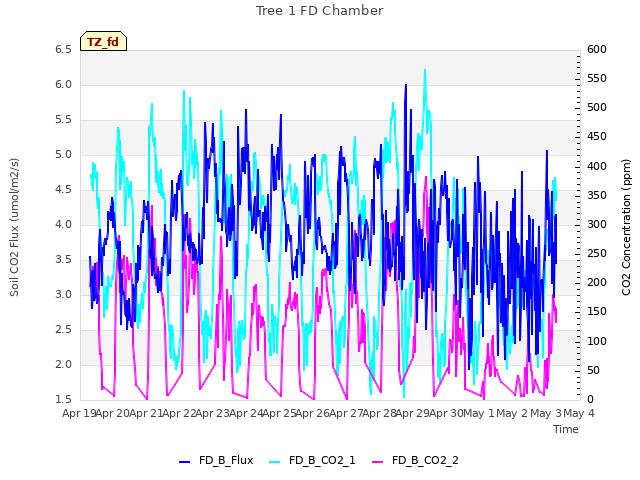Click the 'May 1' x-axis tick label
The height and width of the screenshot is (480, 640).
point(479,413)
